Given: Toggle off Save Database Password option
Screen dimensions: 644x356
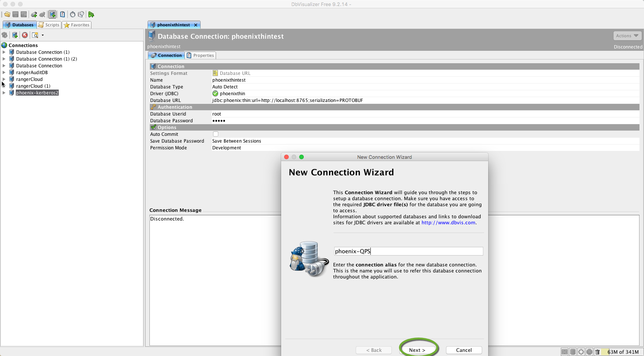Looking at the screenshot, I should pyautogui.click(x=236, y=141).
